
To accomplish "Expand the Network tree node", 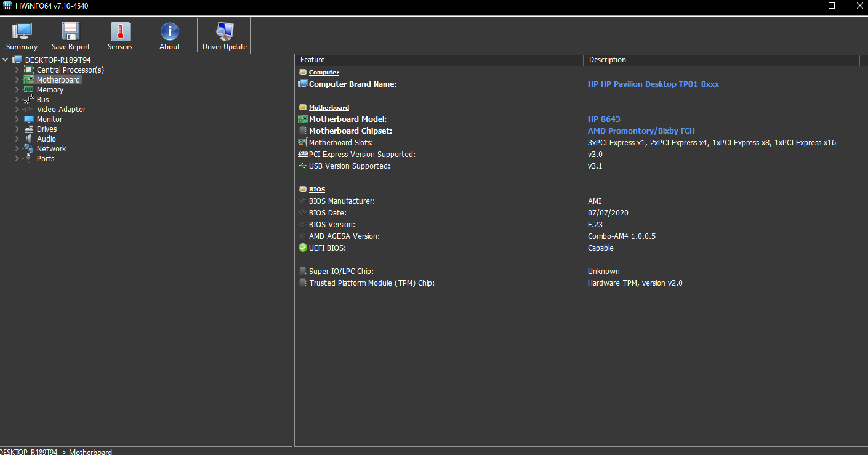I will click(17, 148).
